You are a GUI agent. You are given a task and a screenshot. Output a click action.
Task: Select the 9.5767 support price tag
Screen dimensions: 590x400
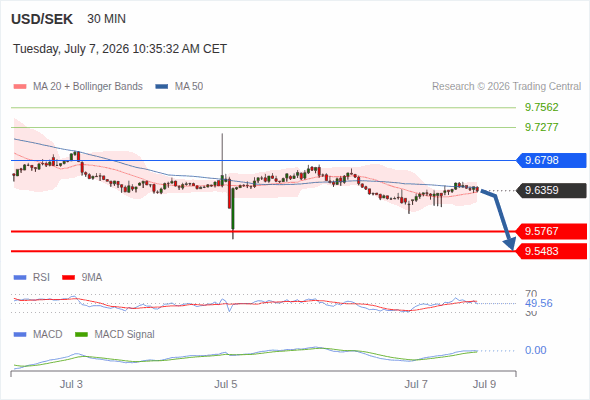point(550,231)
